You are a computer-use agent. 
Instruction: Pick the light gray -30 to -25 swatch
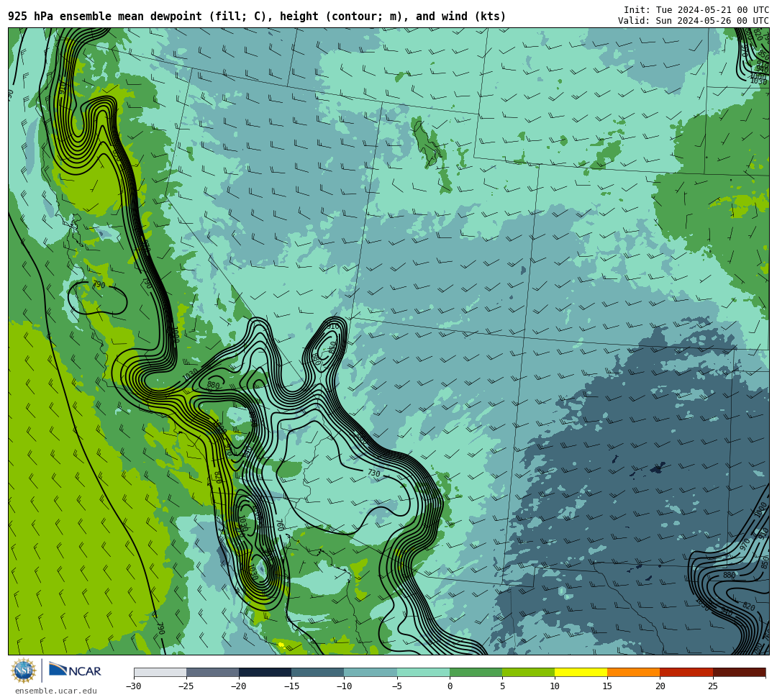tap(160, 672)
